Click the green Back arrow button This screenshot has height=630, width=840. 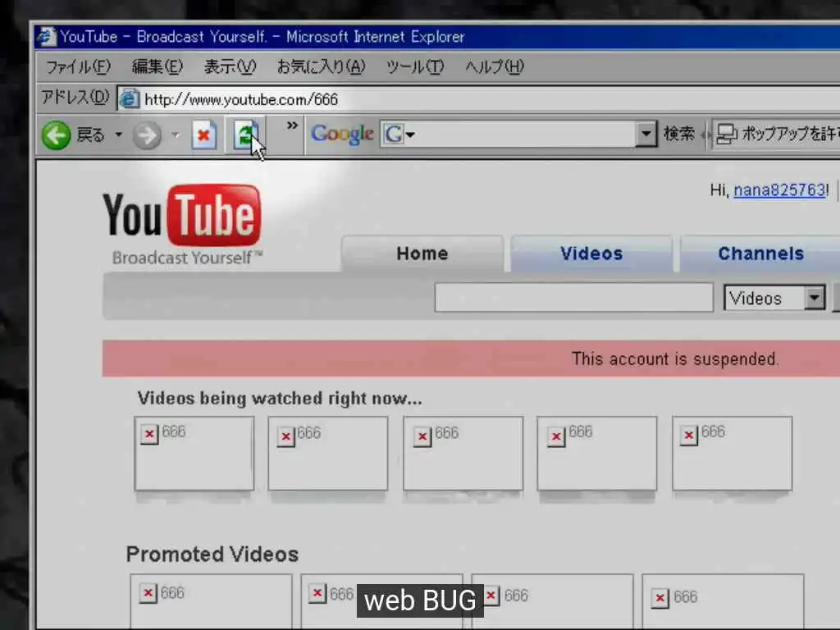[x=57, y=135]
